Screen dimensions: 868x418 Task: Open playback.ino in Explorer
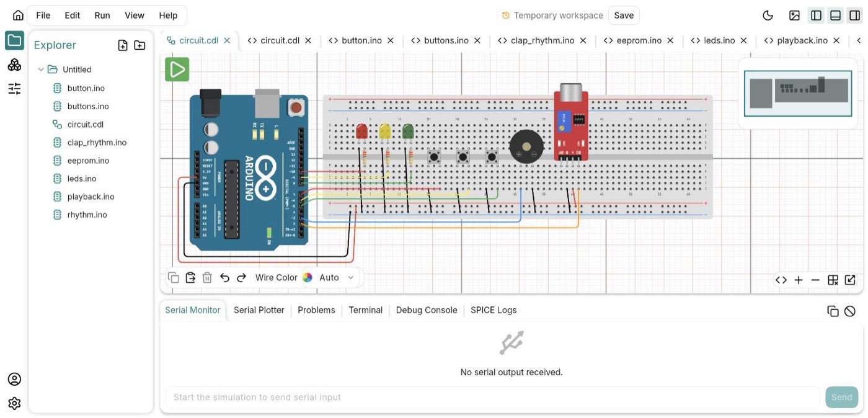click(91, 196)
